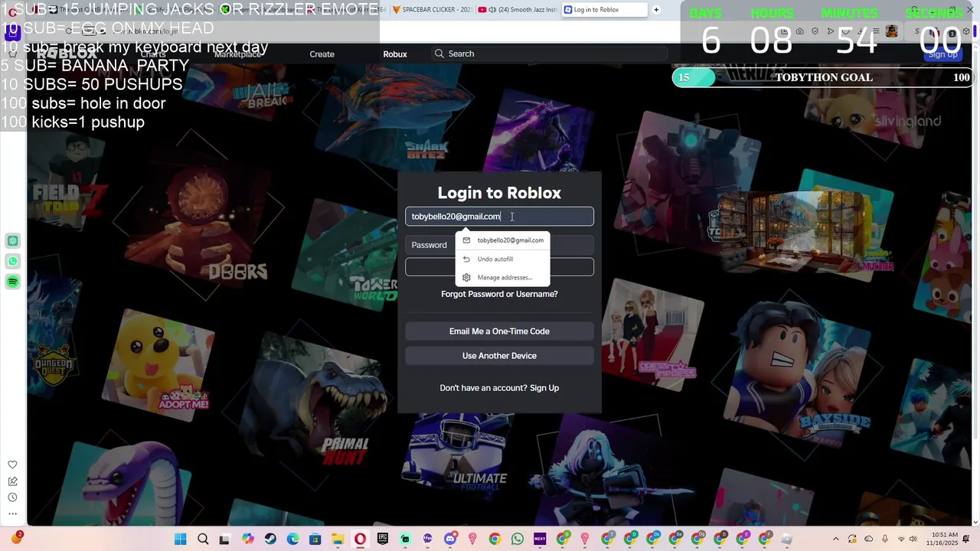Click the username/email login field
Image resolution: width=980 pixels, height=551 pixels.
[499, 217]
